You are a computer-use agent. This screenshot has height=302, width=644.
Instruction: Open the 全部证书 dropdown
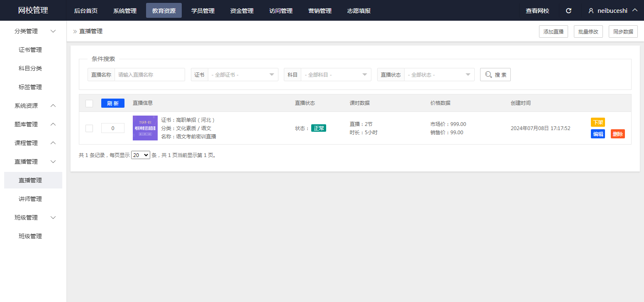tap(243, 75)
